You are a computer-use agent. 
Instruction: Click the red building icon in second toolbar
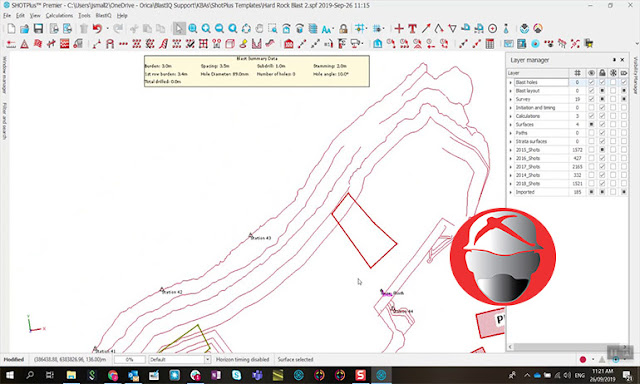coord(289,44)
